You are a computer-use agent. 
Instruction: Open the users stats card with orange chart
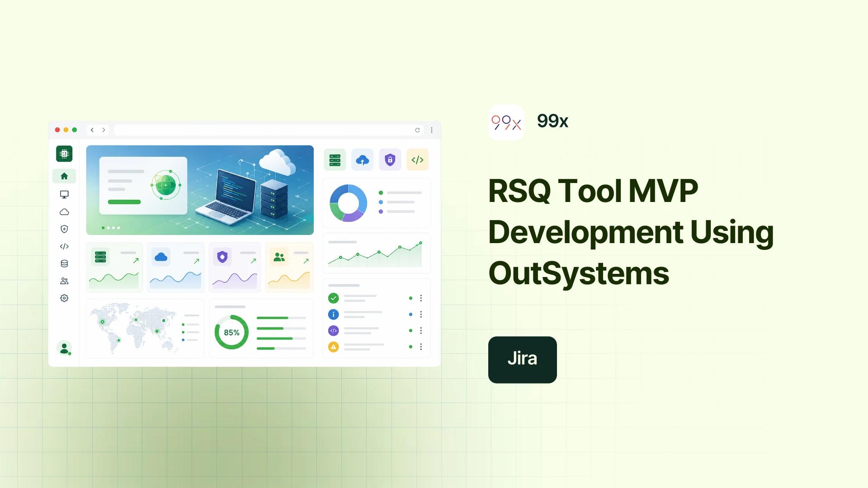289,267
